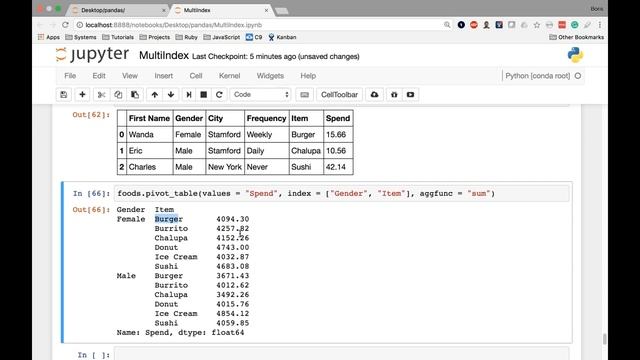Open the JavaScript bookmarks folder
This screenshot has width=640, height=360.
222,37
